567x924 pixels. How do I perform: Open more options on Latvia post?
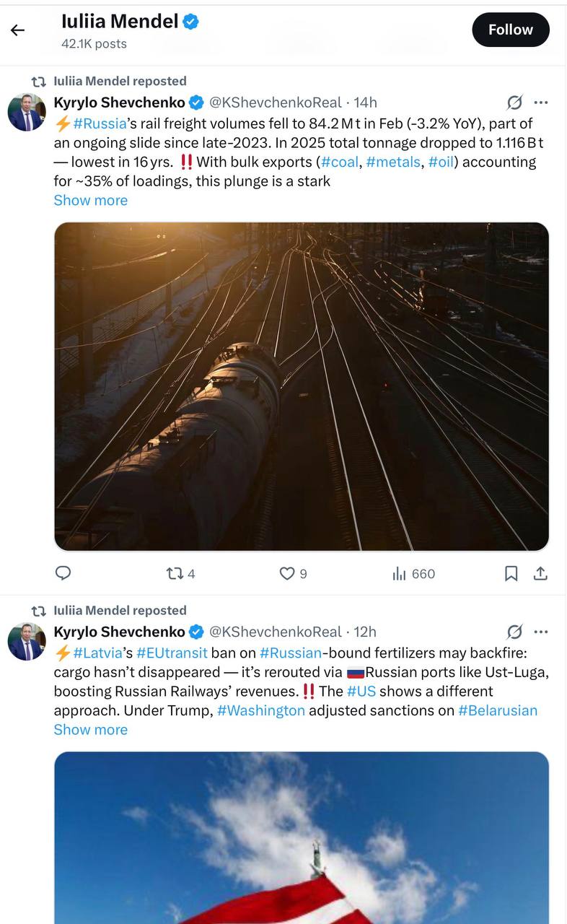click(x=541, y=632)
